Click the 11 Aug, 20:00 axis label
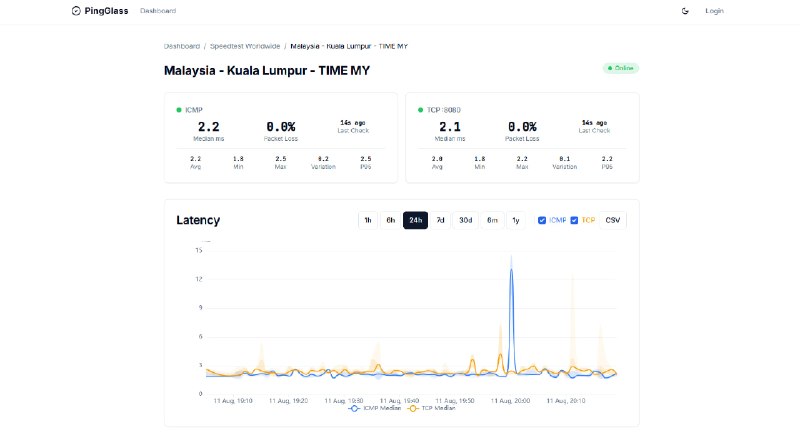800x439 pixels. click(510, 401)
